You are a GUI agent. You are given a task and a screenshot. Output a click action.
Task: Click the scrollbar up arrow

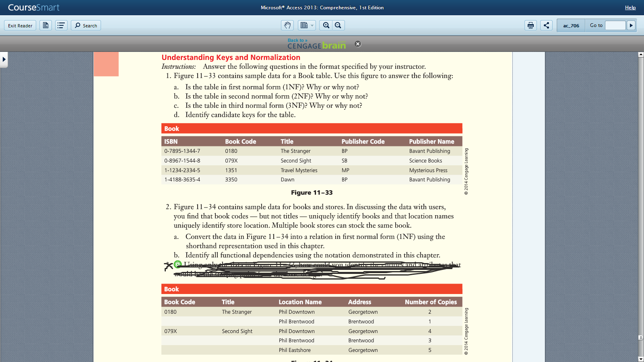(641, 54)
